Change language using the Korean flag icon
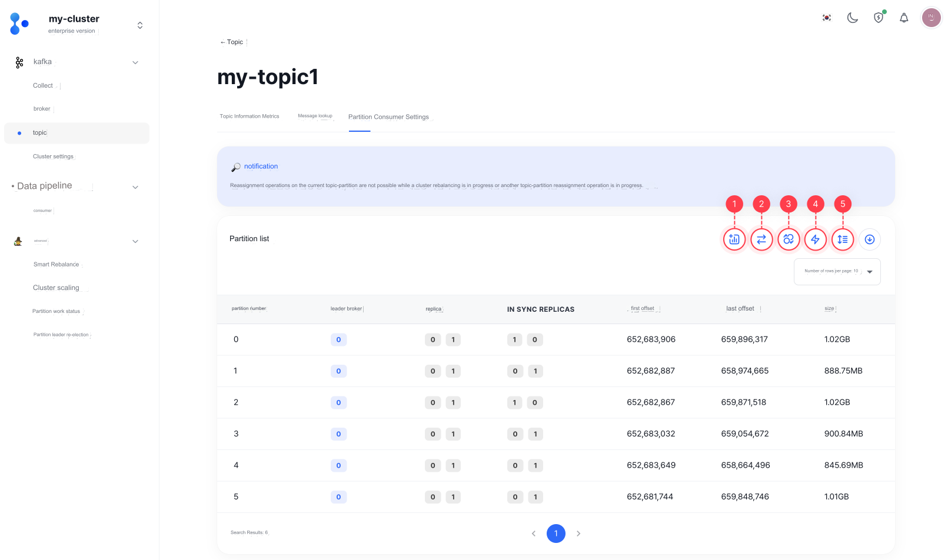Image resolution: width=948 pixels, height=560 pixels. click(x=827, y=18)
